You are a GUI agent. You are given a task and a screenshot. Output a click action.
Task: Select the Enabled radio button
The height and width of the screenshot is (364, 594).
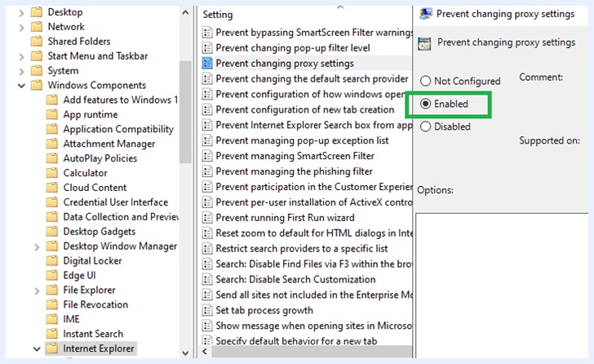(425, 104)
